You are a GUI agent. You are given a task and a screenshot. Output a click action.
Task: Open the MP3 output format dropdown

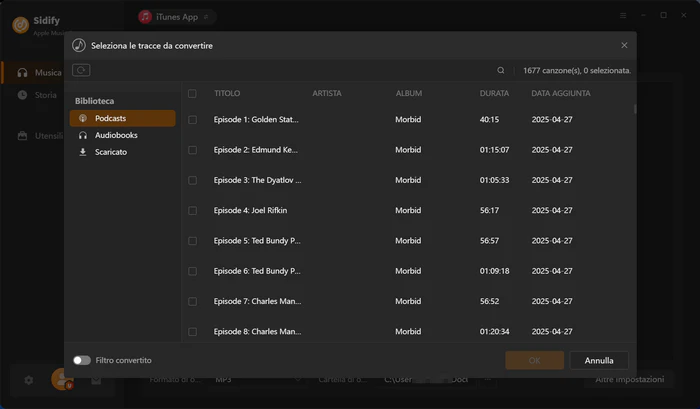(258, 380)
